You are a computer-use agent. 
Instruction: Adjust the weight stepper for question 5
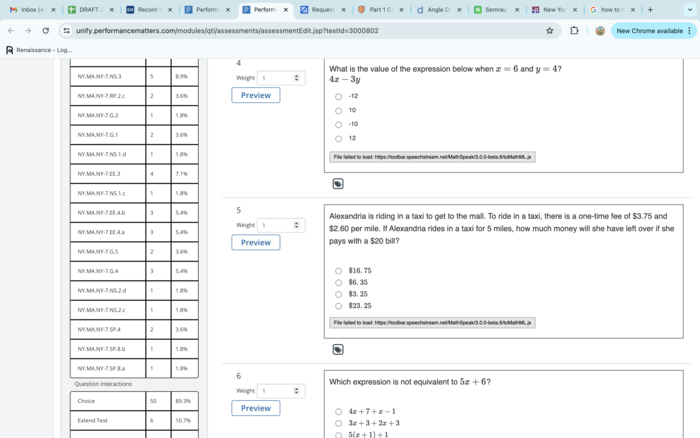click(296, 225)
